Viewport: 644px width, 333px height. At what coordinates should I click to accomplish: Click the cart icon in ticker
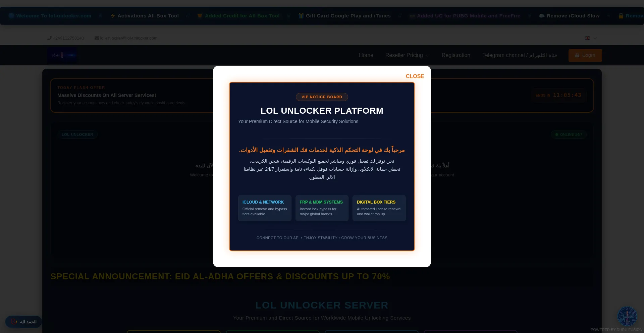click(200, 16)
